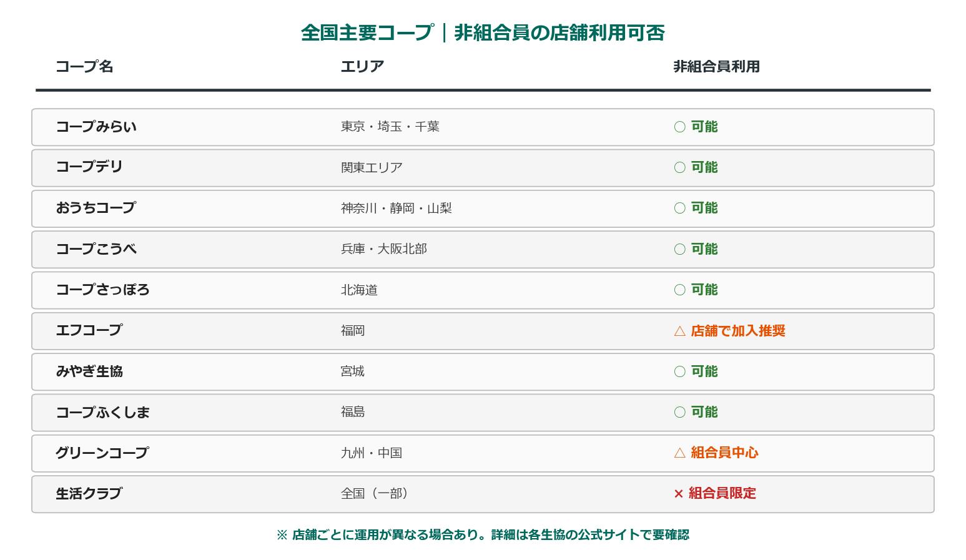Select the コープみらい row name

pos(96,127)
